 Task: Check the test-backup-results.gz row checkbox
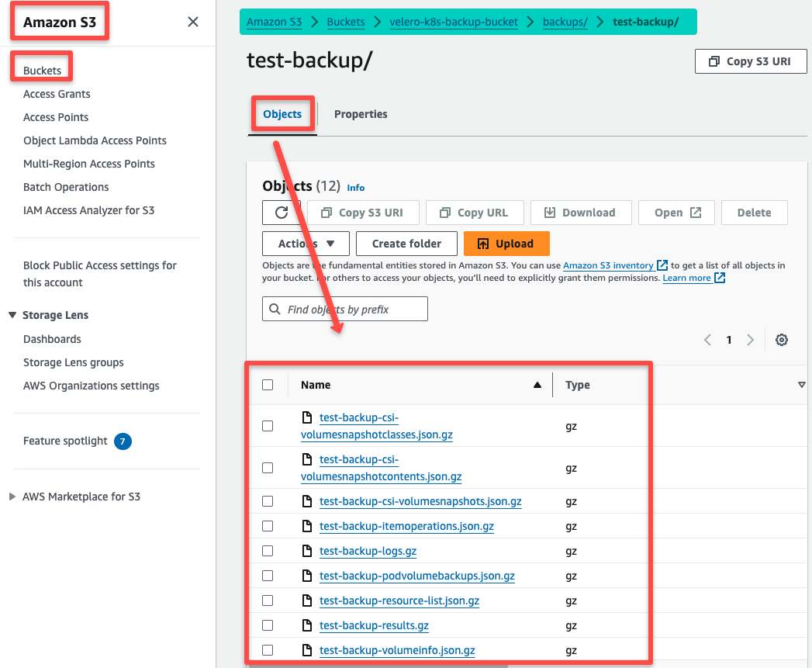coord(268,625)
